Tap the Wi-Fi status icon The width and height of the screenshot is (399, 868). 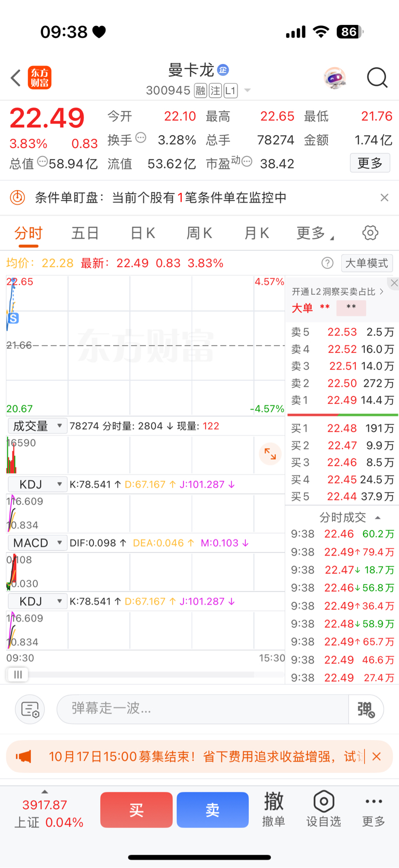click(322, 32)
